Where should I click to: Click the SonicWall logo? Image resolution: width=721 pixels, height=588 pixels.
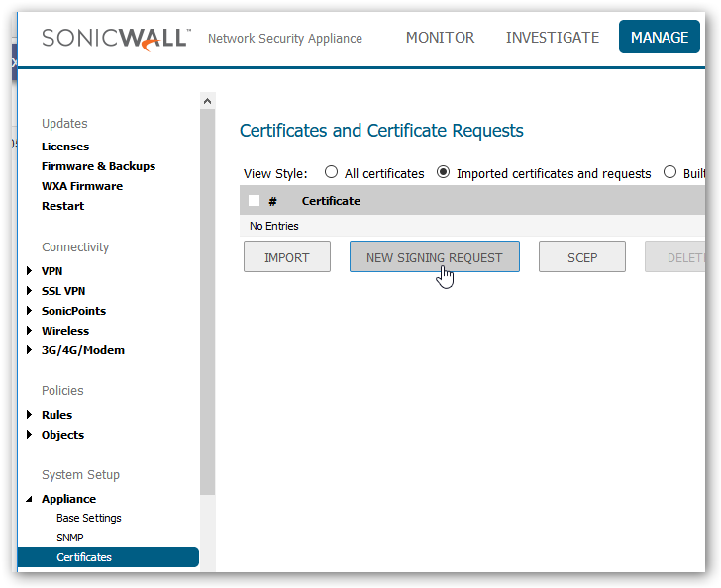[x=116, y=39]
